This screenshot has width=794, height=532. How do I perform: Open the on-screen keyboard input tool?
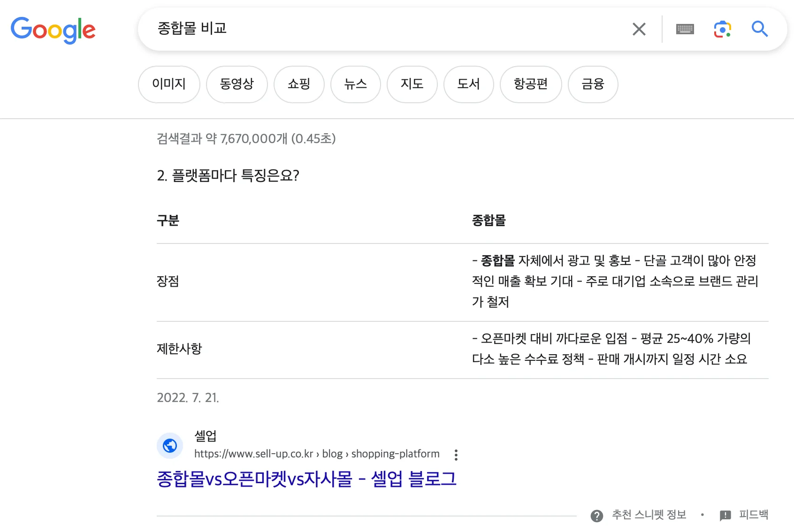(x=685, y=29)
